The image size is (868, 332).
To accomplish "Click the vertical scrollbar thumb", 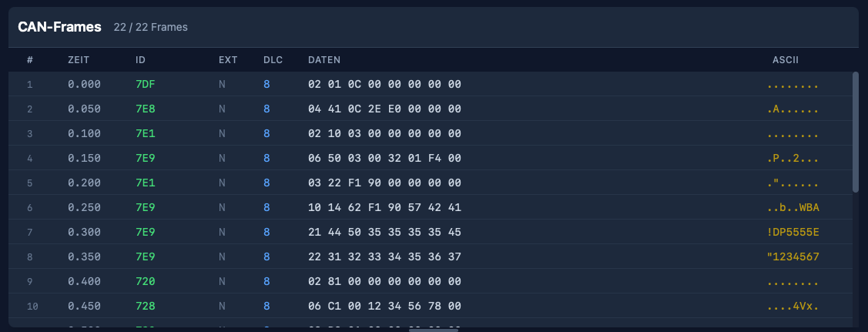I will point(855,132).
